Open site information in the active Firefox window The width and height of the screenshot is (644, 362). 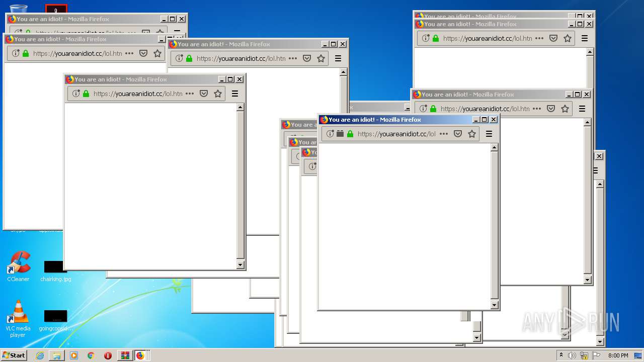(x=330, y=134)
